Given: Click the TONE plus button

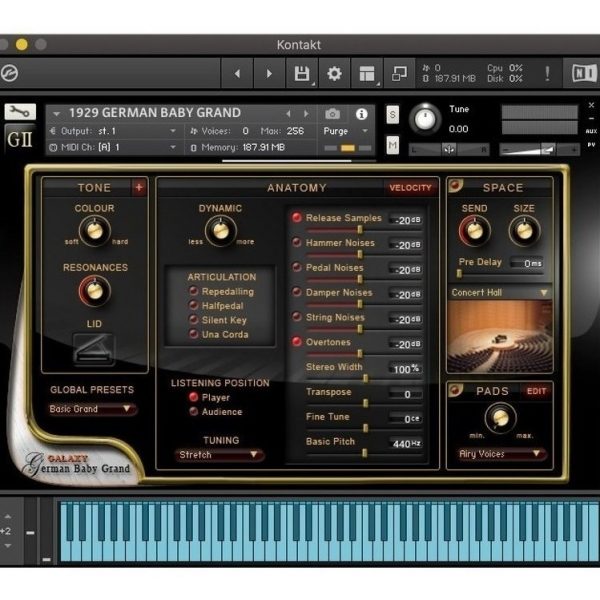Looking at the screenshot, I should 139,187.
